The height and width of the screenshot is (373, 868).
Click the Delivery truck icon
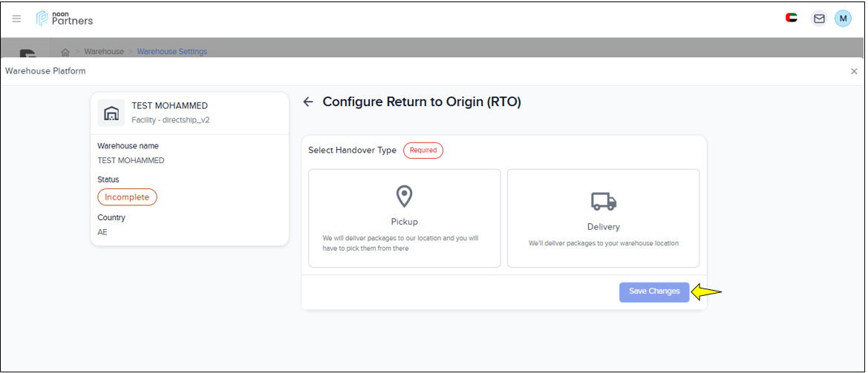[603, 201]
